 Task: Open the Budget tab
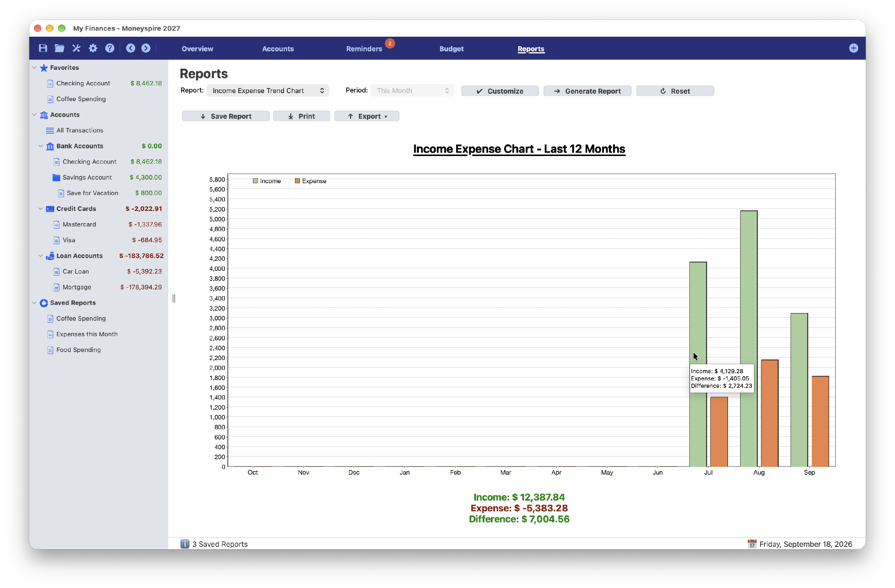451,49
